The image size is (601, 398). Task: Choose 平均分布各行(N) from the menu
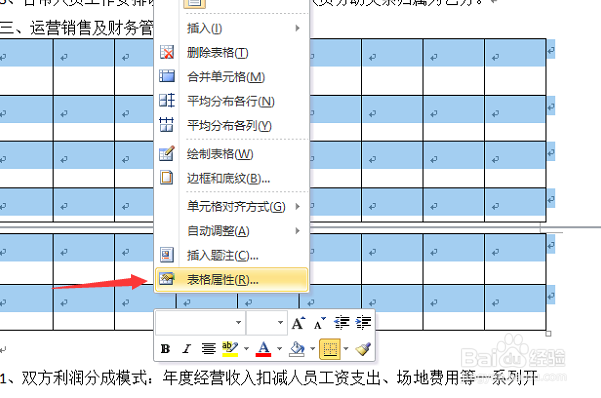(x=231, y=101)
